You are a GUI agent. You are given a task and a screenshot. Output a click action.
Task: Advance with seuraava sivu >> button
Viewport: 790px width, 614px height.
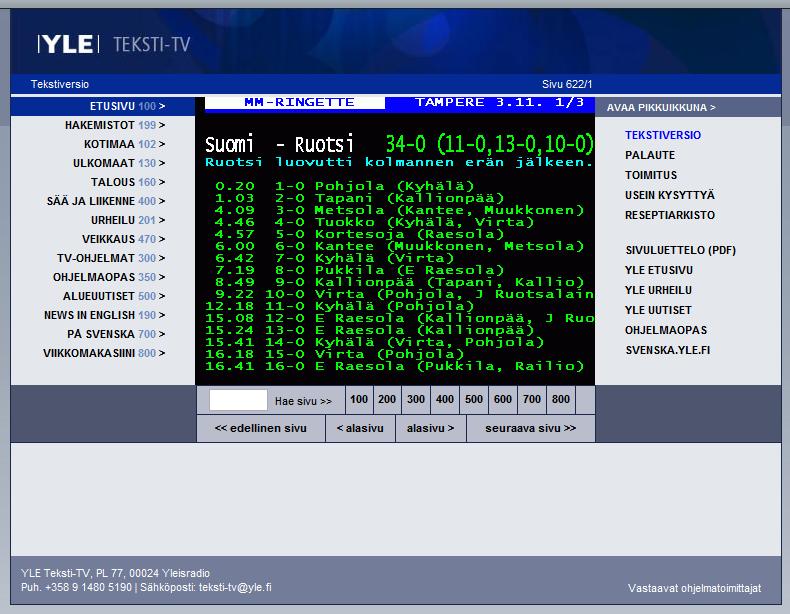(x=530, y=428)
